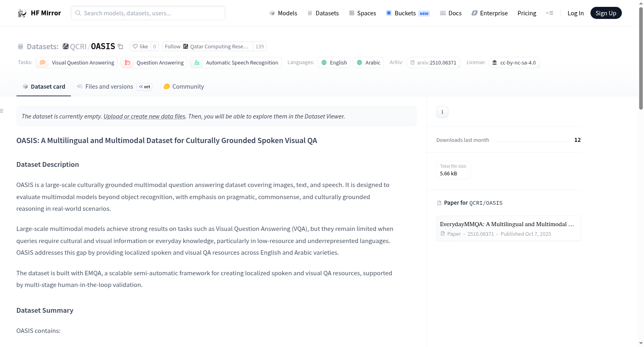Click the Spaces nav icon
This screenshot has height=347, width=644.
click(352, 13)
